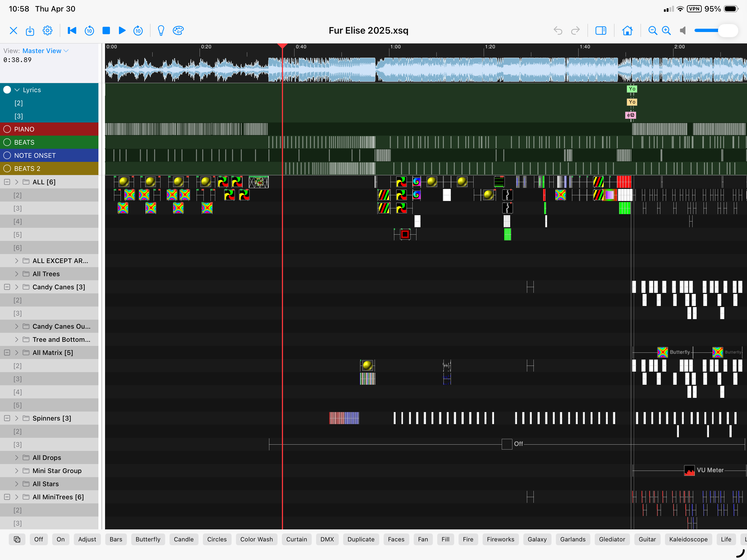Zoom out the timeline
The height and width of the screenshot is (560, 747).
tap(652, 31)
